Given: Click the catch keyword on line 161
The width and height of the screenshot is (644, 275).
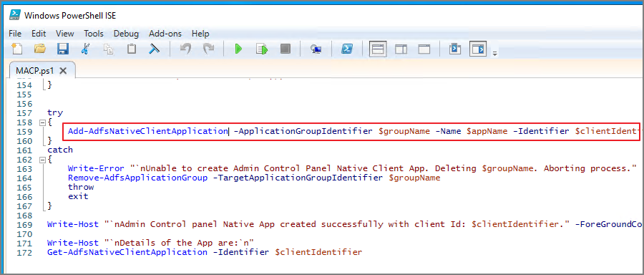Looking at the screenshot, I should click(x=60, y=150).
